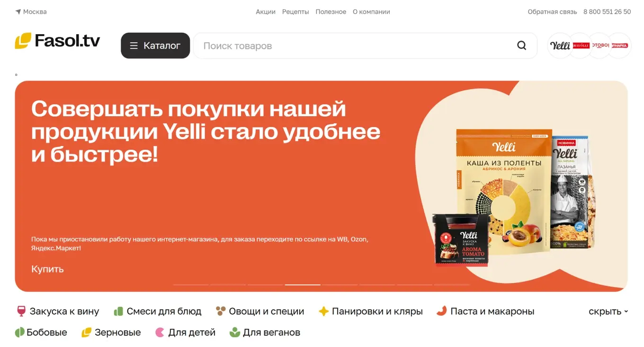This screenshot has width=644, height=347.
Task: Click the pink Для детей icon
Action: click(x=160, y=332)
